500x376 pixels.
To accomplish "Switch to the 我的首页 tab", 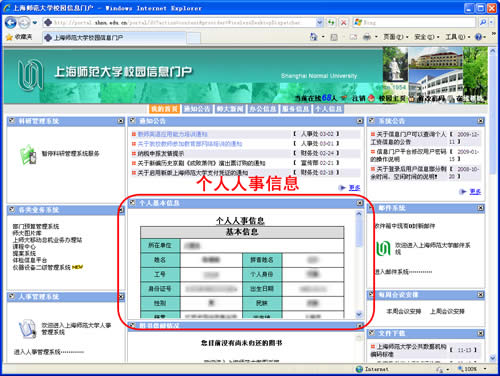I will [164, 109].
